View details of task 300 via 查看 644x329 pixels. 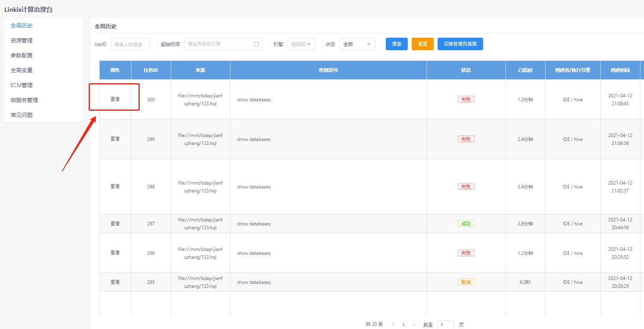tap(115, 99)
